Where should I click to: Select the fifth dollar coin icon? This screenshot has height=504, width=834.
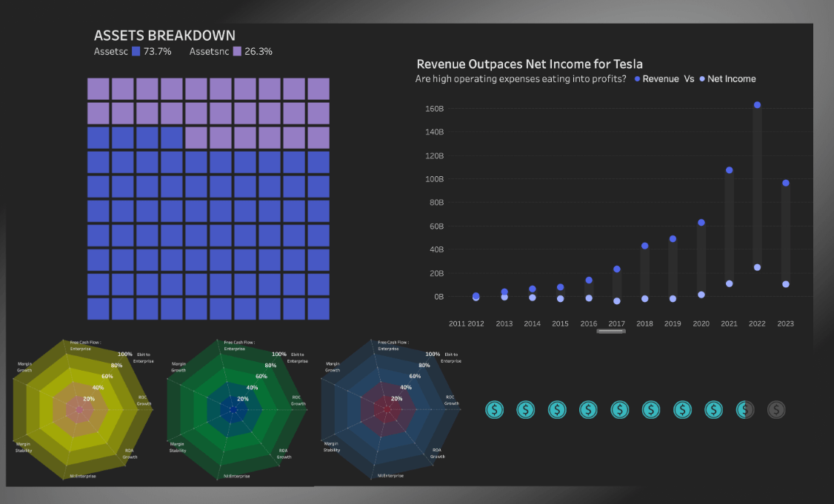point(619,409)
